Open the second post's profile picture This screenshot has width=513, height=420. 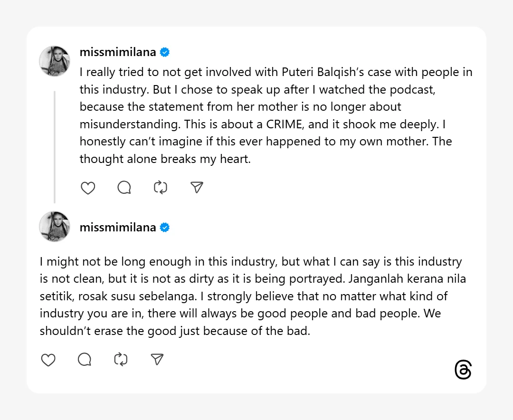tap(55, 227)
